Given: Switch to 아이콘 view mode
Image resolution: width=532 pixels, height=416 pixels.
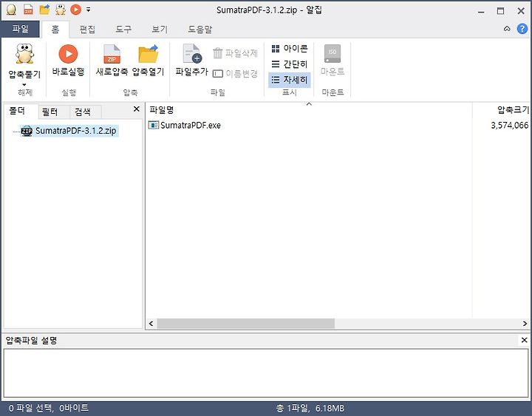Looking at the screenshot, I should tap(290, 49).
